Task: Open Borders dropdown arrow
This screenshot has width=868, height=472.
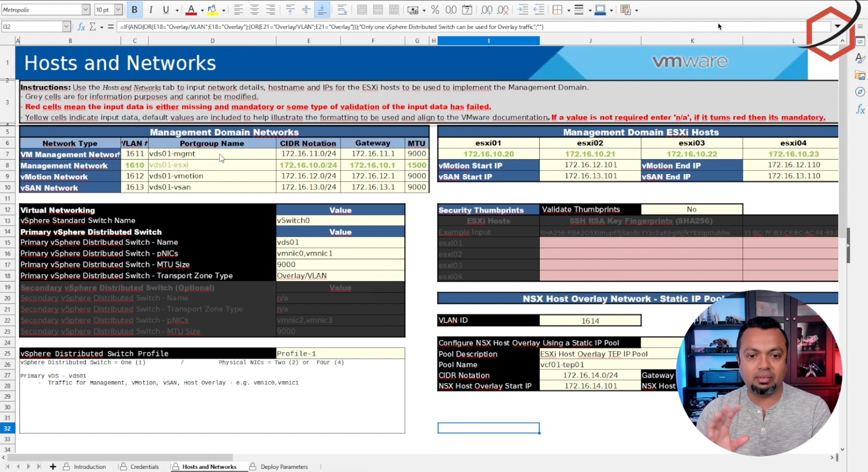Action: click(569, 10)
